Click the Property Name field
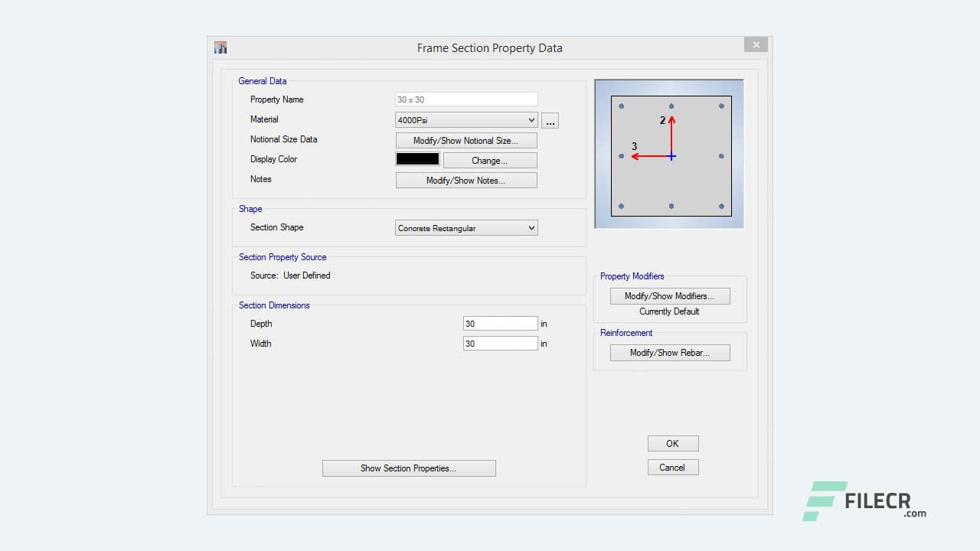Screen dimensions: 980x551 tap(465, 99)
